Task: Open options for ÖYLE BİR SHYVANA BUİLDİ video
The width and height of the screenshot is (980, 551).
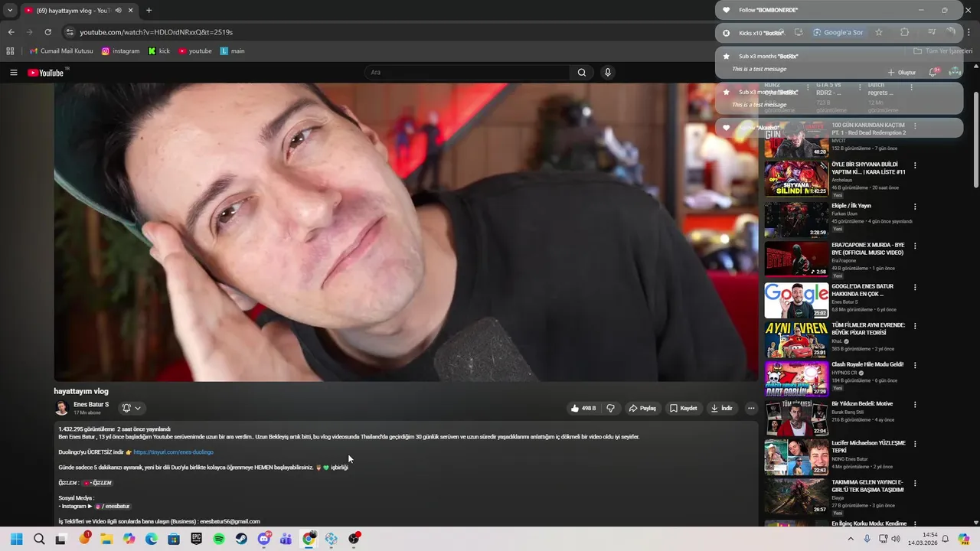Action: click(x=915, y=165)
